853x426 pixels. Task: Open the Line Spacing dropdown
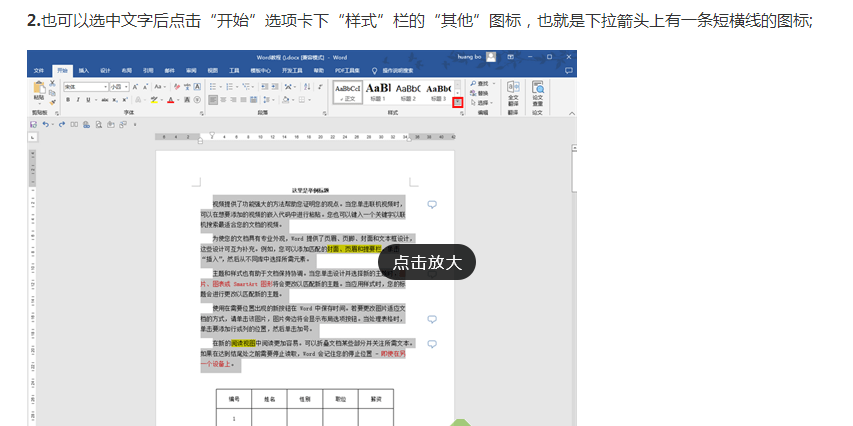tap(273, 100)
